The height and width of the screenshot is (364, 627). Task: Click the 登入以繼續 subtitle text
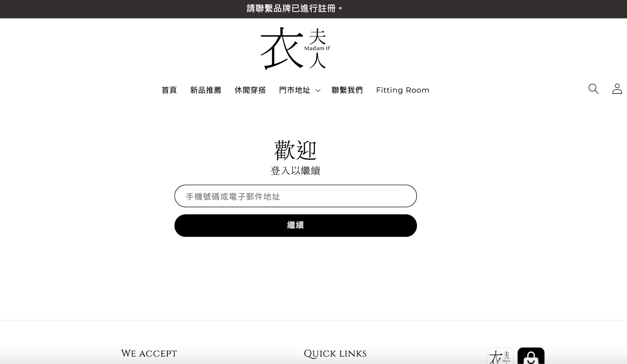click(x=295, y=171)
